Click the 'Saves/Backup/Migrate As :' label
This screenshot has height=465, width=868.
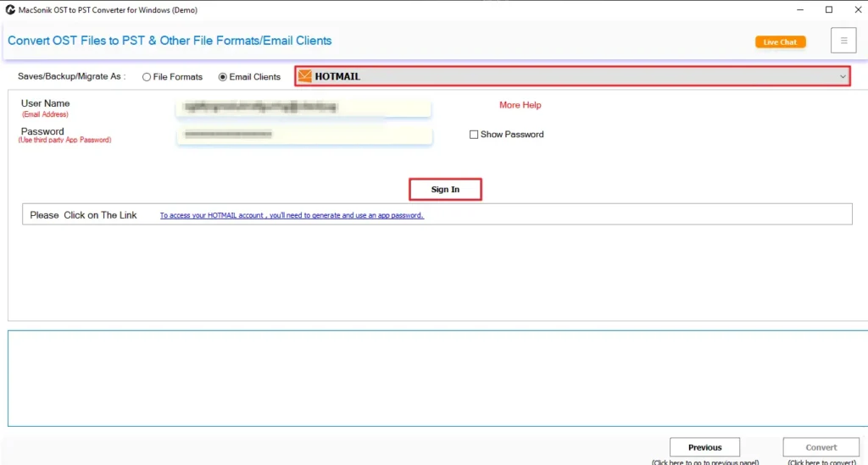tap(71, 76)
